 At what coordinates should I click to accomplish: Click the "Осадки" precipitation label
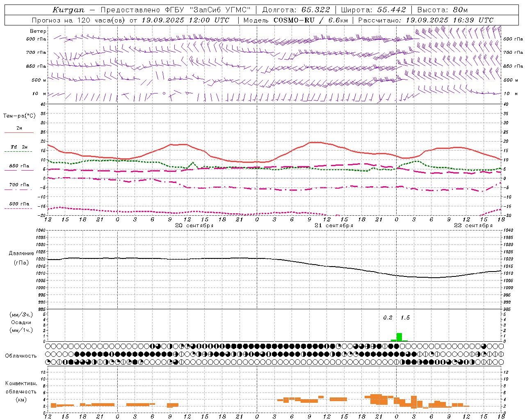(x=21, y=322)
